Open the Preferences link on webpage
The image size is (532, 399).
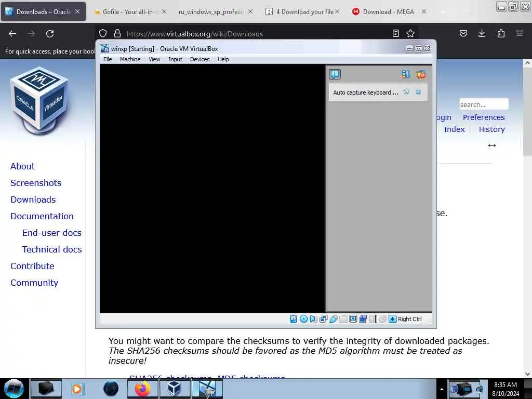[484, 117]
